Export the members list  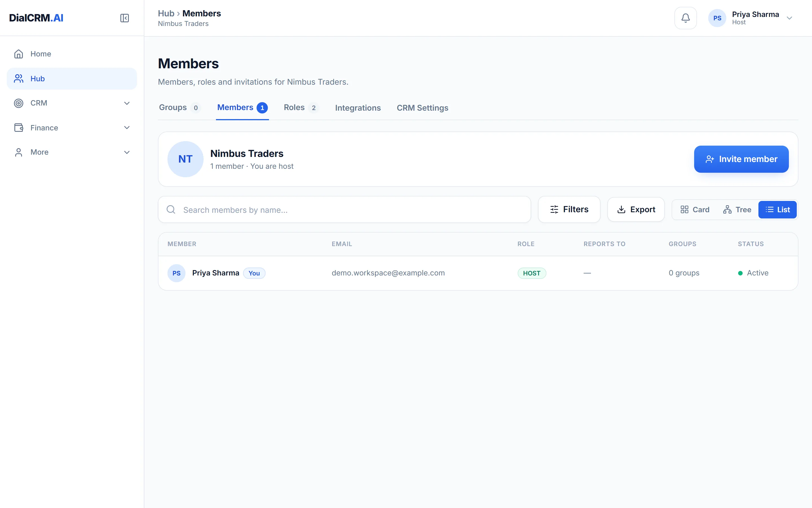click(636, 209)
